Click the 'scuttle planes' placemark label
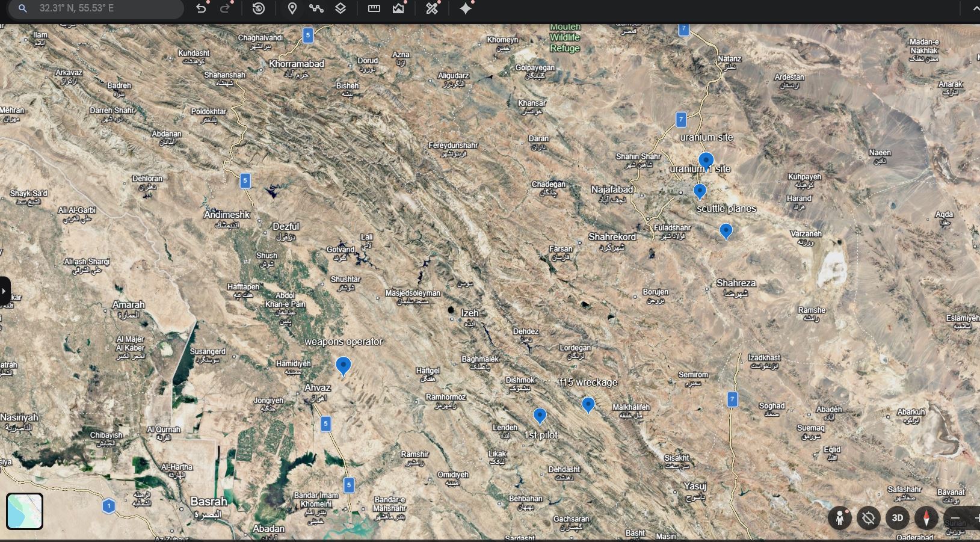 [x=726, y=209]
